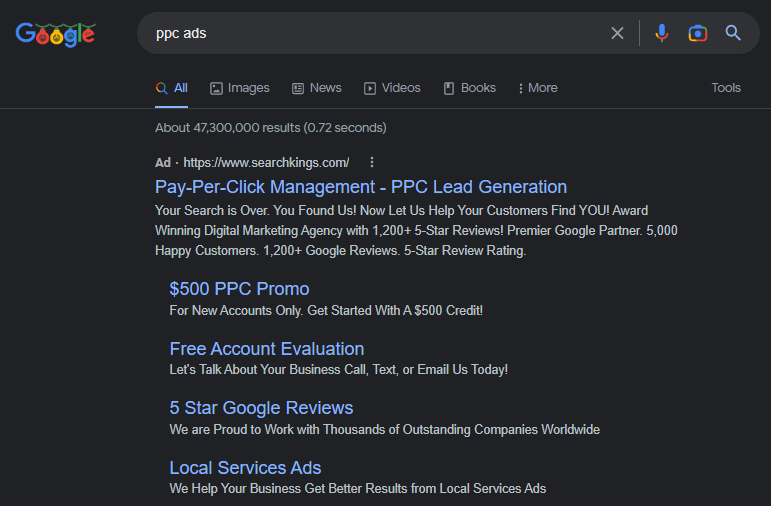Open the Free Account Evaluation sitelink
Screen dimensions: 771x506
pyautogui.click(x=267, y=349)
